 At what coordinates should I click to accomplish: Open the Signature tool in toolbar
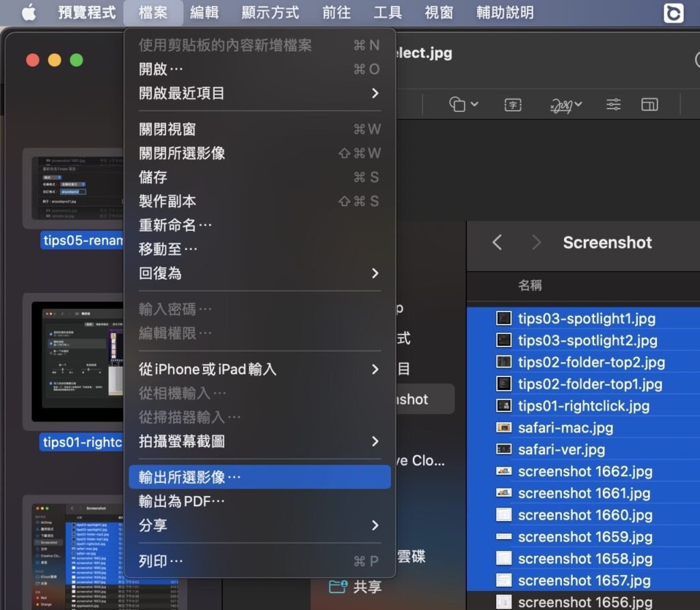(565, 105)
